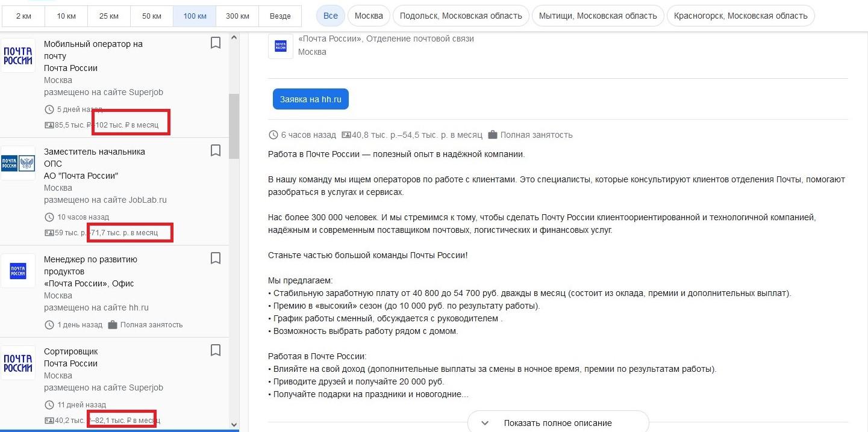Click clock icon next to 1 день назад
The height and width of the screenshot is (432, 868).
click(x=49, y=325)
